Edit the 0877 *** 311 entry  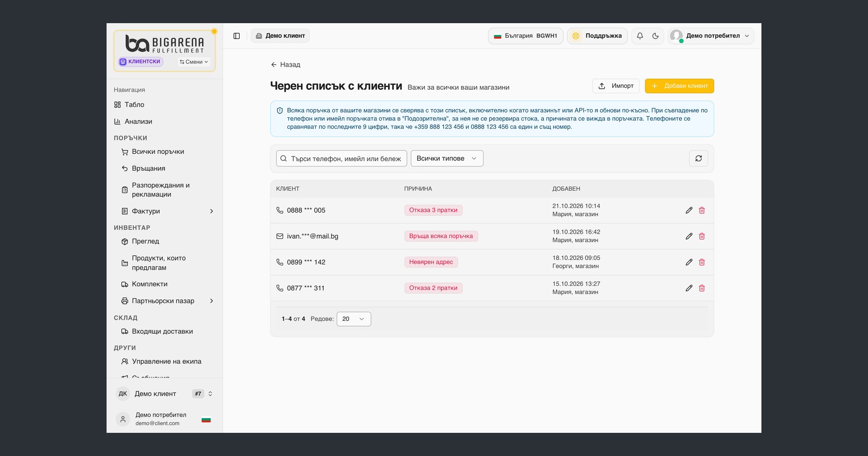coord(689,288)
